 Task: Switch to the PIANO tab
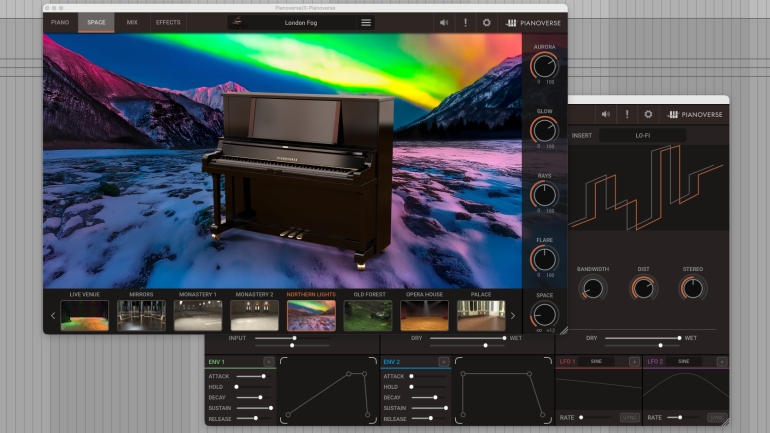(60, 23)
